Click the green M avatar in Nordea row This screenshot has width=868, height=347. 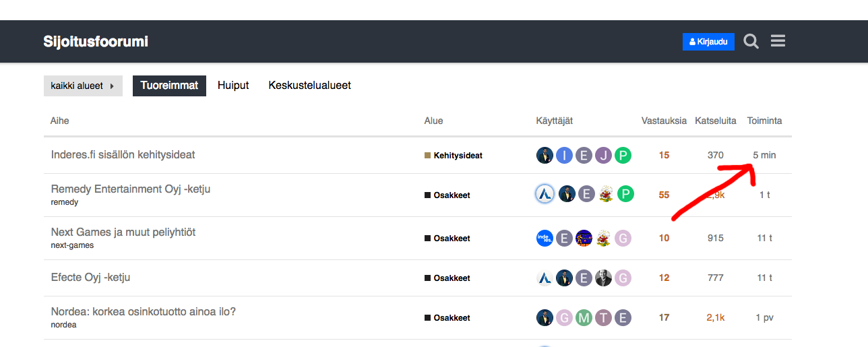[x=584, y=318]
